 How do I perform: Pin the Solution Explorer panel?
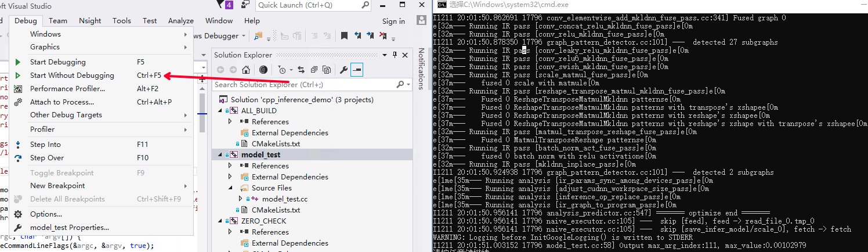point(395,55)
